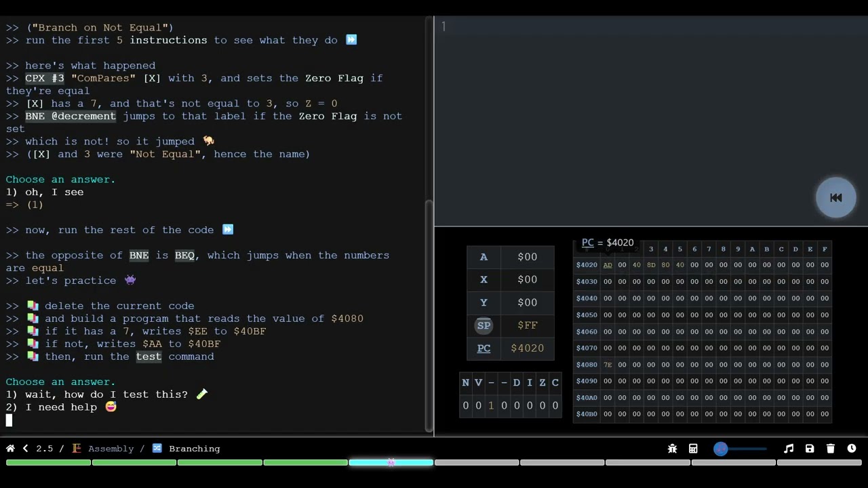Go to the home screen icon
The height and width of the screenshot is (488, 868).
pos(10,449)
